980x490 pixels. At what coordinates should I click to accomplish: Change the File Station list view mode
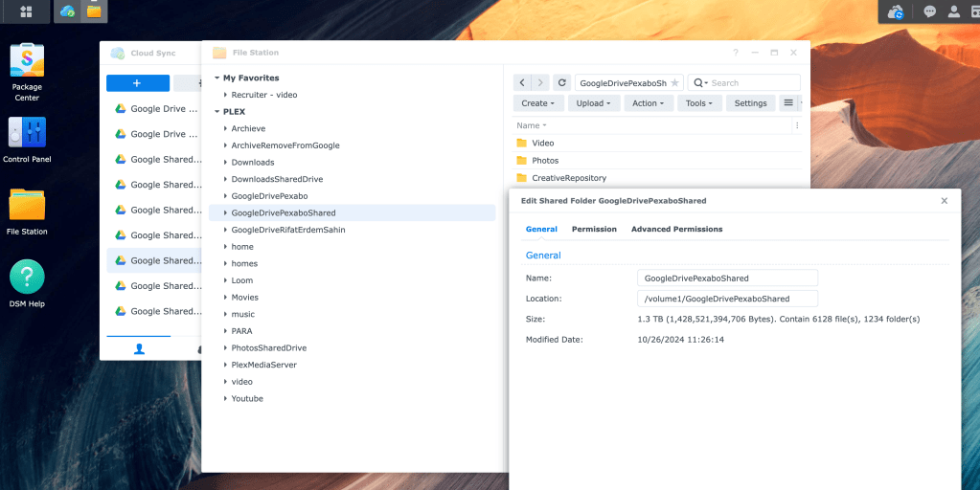point(788,103)
